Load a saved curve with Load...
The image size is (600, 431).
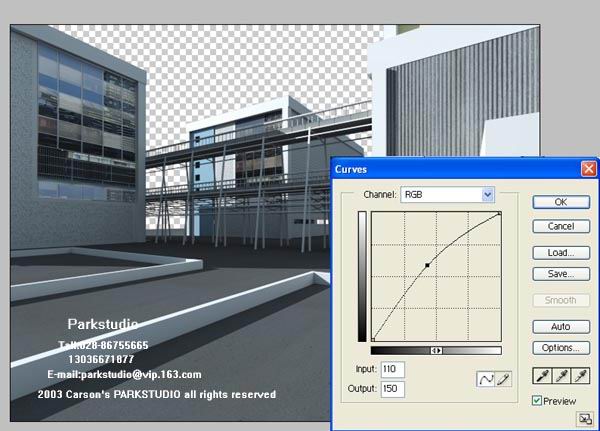coord(561,253)
